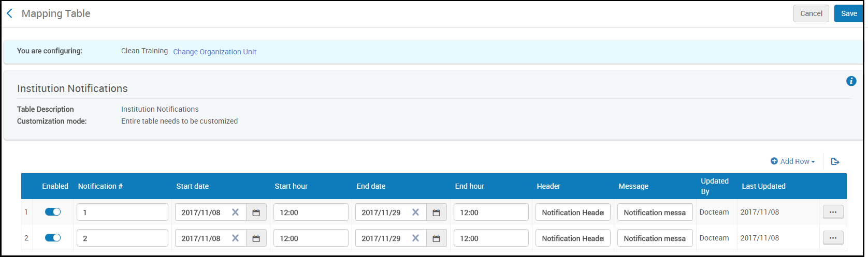Clear the row 2 end date value
The width and height of the screenshot is (868, 257).
[x=415, y=238]
